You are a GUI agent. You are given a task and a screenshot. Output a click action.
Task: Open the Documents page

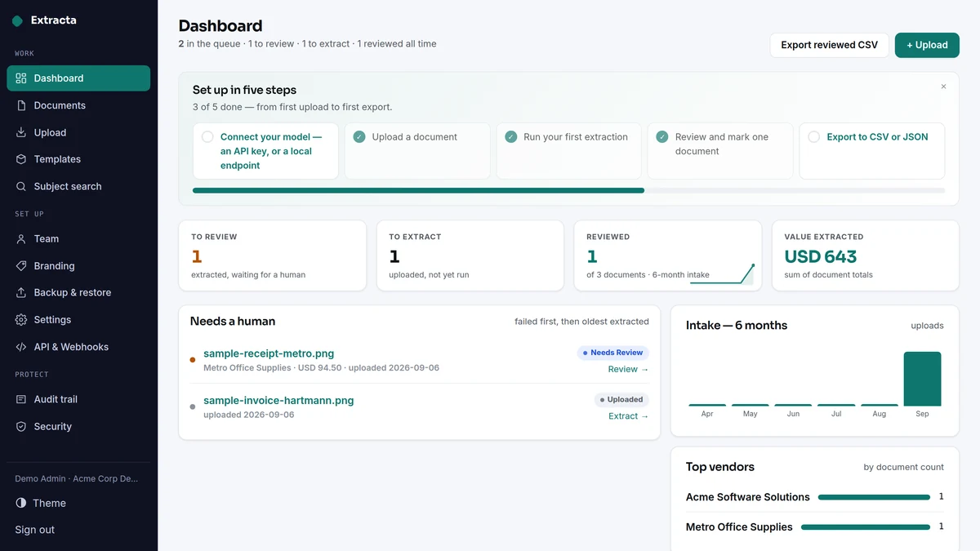pyautogui.click(x=78, y=105)
